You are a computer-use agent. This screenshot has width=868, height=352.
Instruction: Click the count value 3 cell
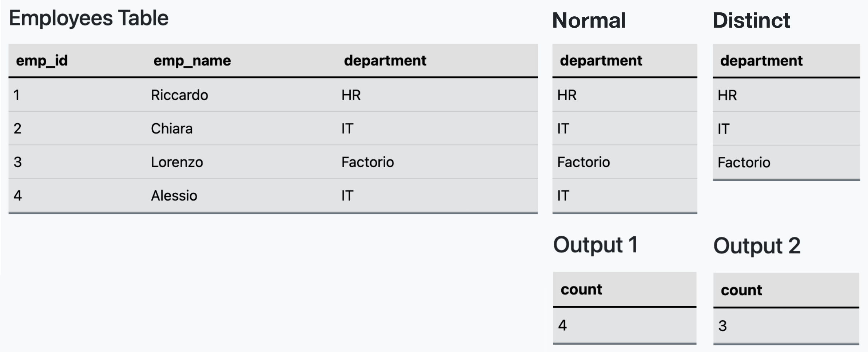[x=722, y=326]
